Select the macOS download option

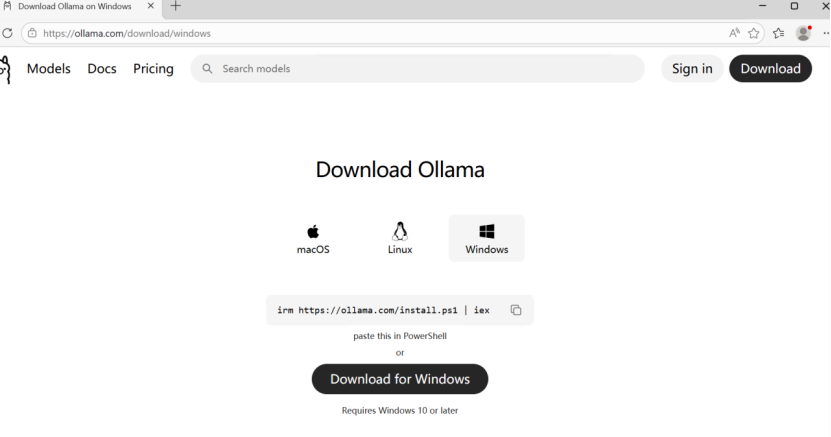(x=313, y=238)
